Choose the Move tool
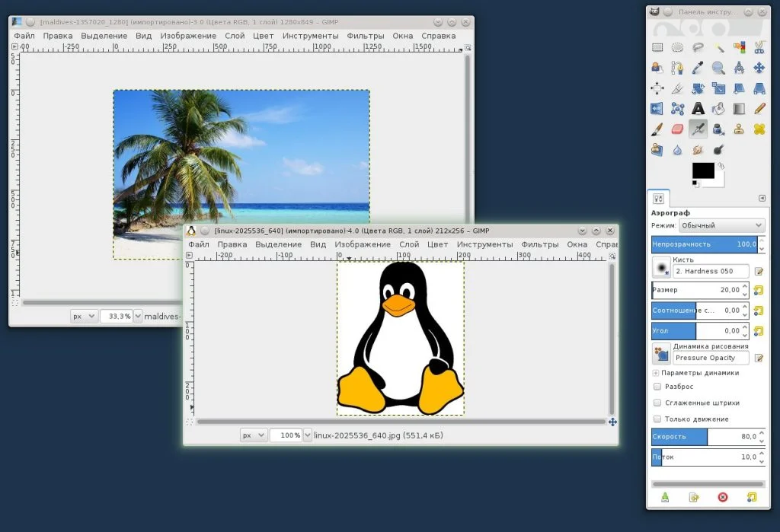Viewport: 780px width, 532px height. pyautogui.click(x=759, y=68)
